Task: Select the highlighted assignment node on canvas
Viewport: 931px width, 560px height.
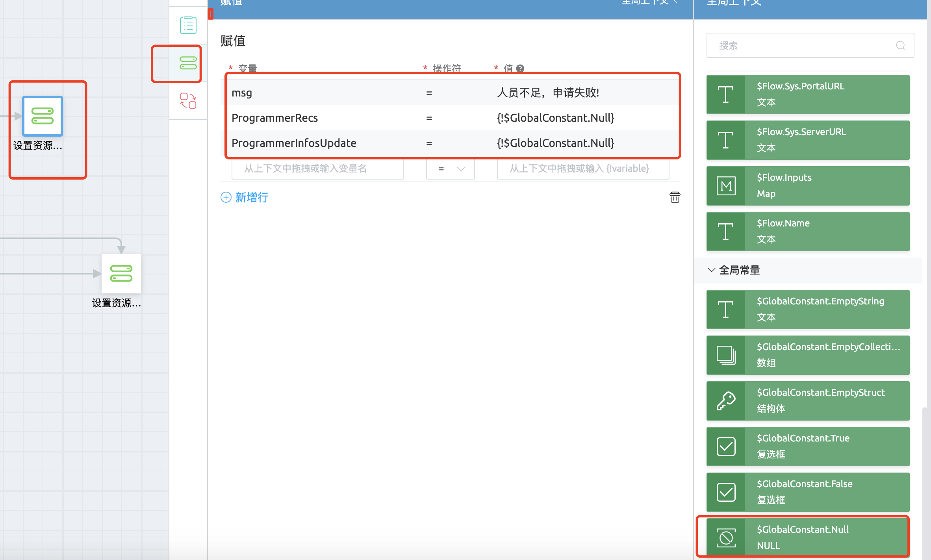Action: pos(43,116)
